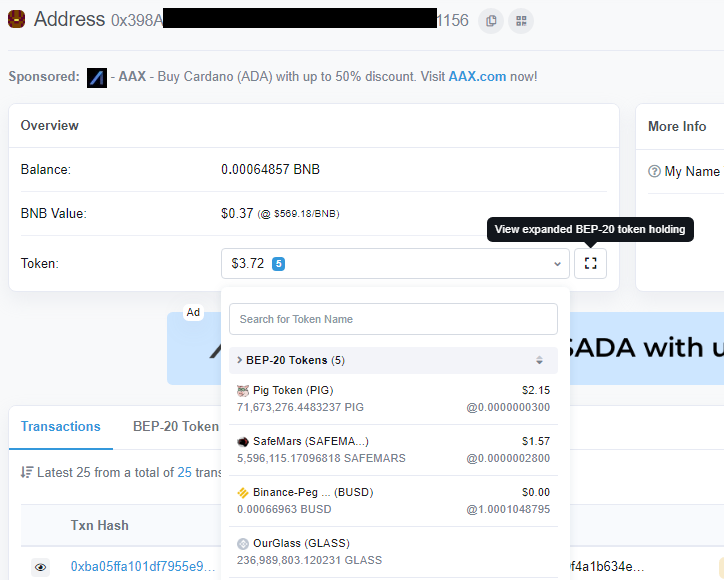The image size is (724, 580).
Task: Click the Pig Token pig icon
Action: pyautogui.click(x=243, y=391)
